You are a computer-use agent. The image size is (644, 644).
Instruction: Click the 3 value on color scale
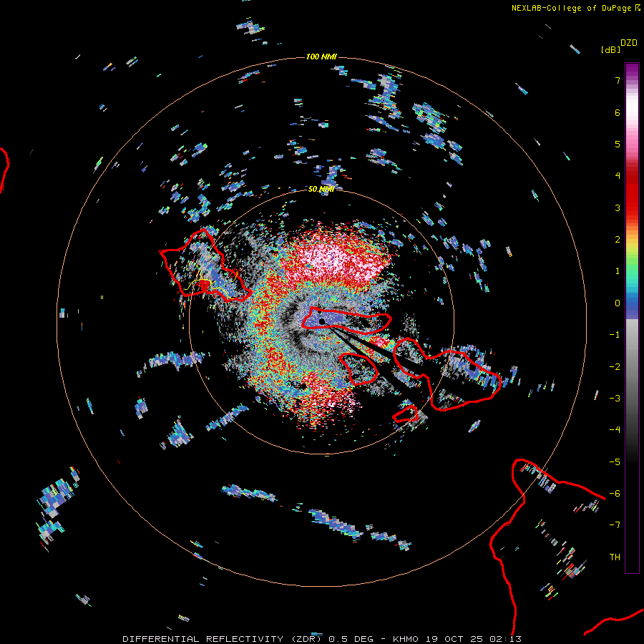[x=618, y=208]
